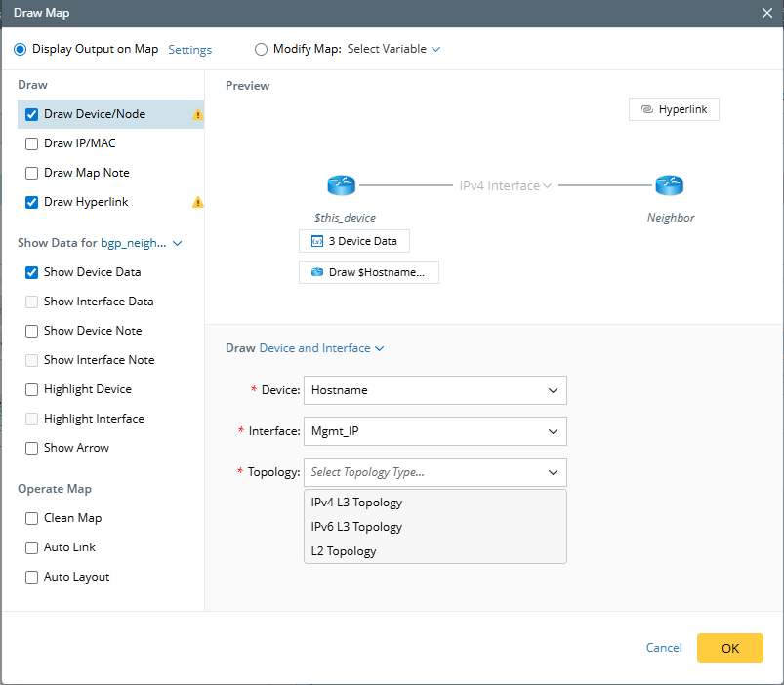The width and height of the screenshot is (784, 685).
Task: Open the Interface Mgmt_IP dropdown
Action: pos(434,431)
